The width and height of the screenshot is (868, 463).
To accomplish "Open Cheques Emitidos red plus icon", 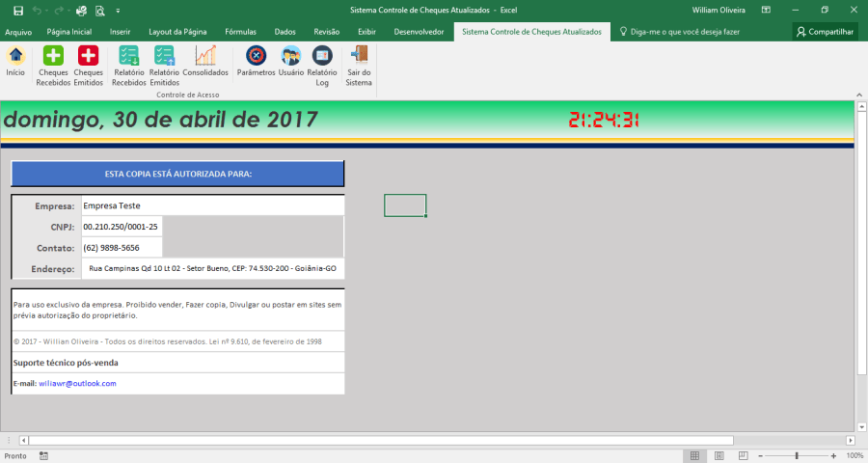I will coord(88,55).
